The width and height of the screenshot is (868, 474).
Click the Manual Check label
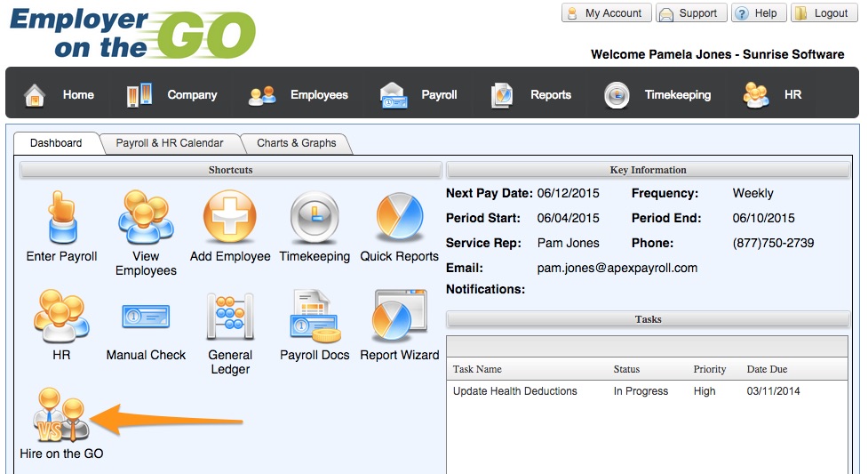point(146,355)
